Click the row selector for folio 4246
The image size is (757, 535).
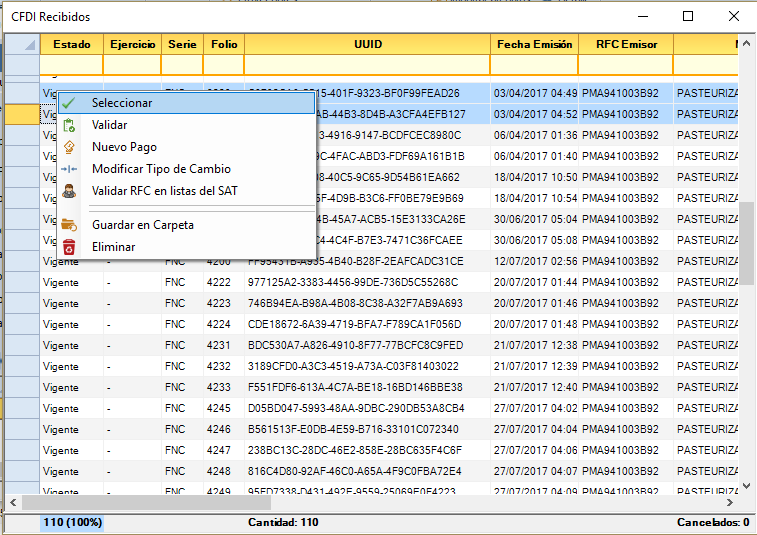[21, 428]
